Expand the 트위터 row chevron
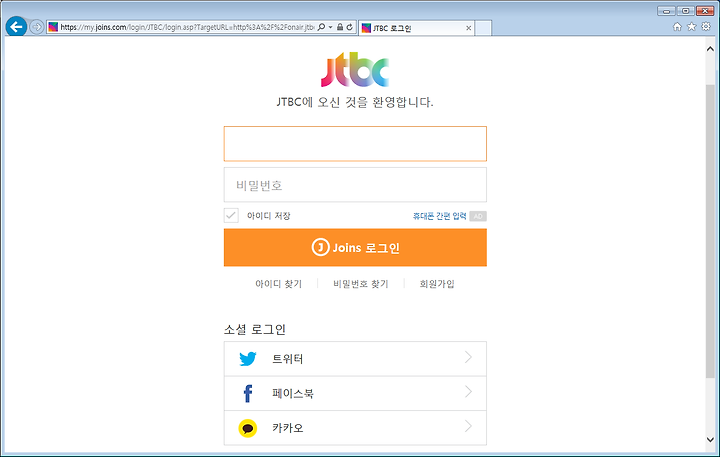720x457 pixels. [x=468, y=357]
